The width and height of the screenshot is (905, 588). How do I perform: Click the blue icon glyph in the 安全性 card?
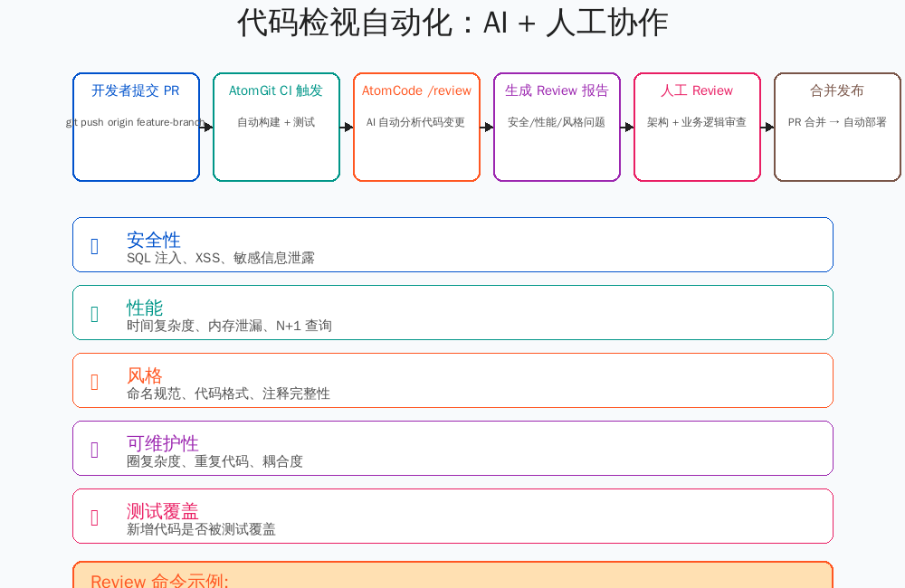point(95,246)
